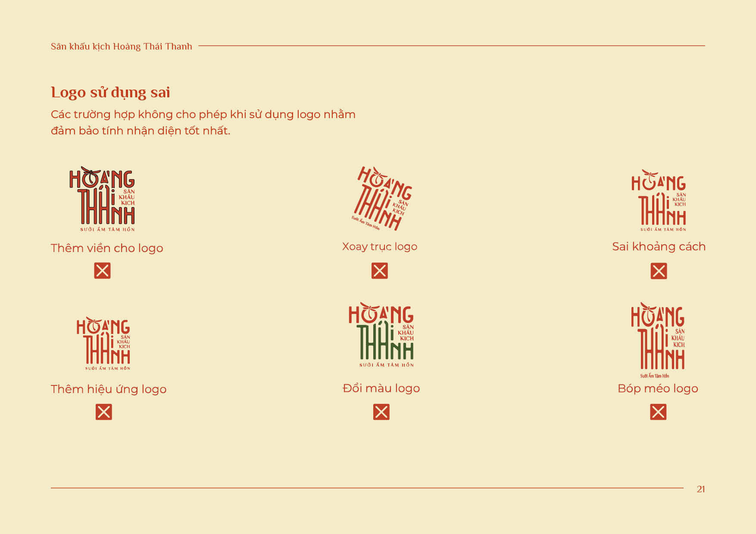Click the X mark under Sai khoảng cách
This screenshot has height=534, width=756.
click(x=659, y=271)
